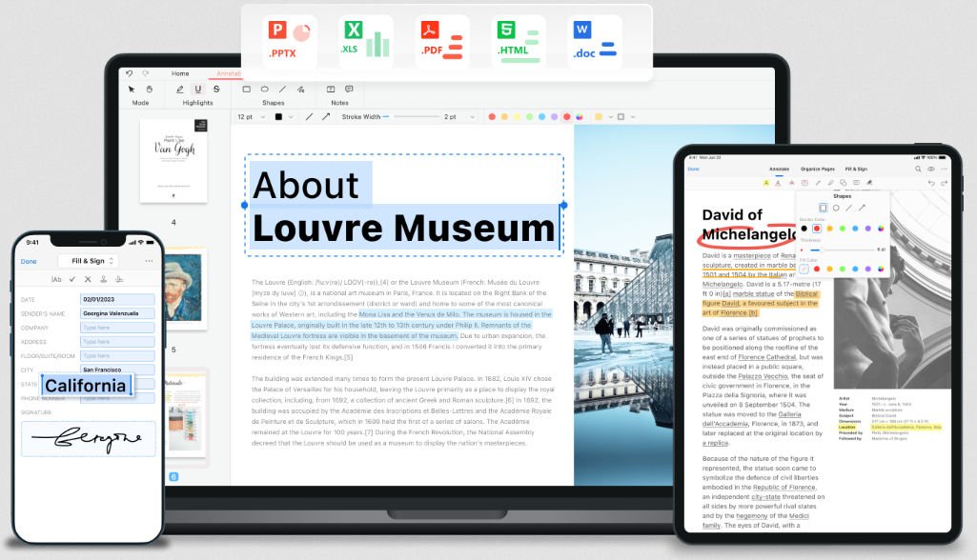Tap Done on the phone screen
Image resolution: width=977 pixels, height=560 pixels.
coord(29,262)
